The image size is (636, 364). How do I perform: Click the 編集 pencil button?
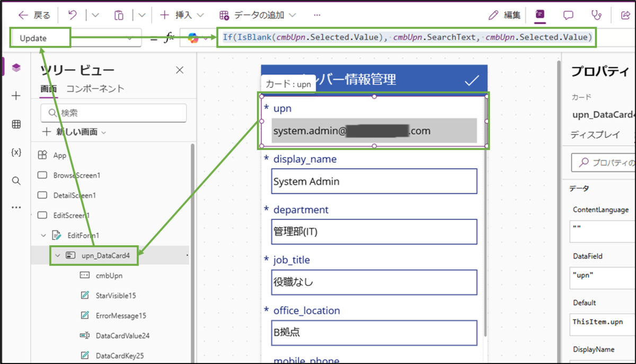click(x=505, y=15)
